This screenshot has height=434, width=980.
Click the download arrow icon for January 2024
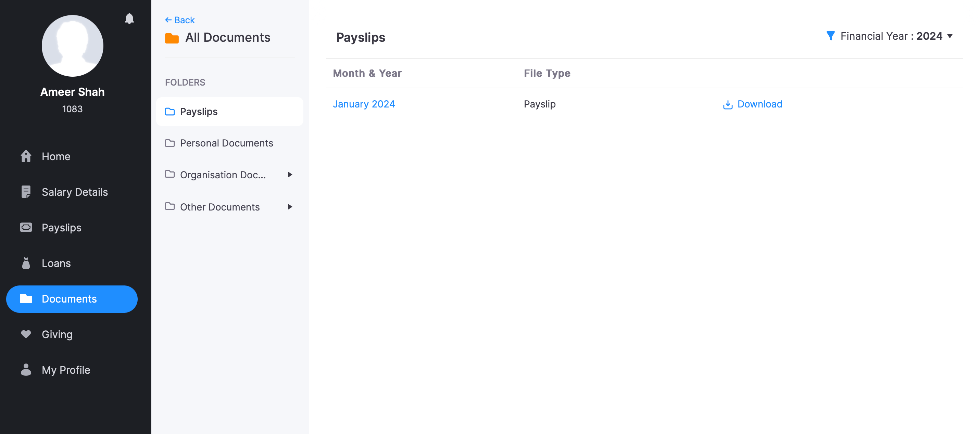[x=727, y=105]
